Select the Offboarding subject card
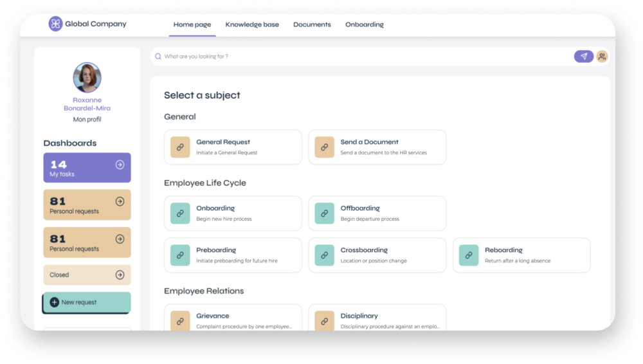The width and height of the screenshot is (643, 364). click(377, 214)
